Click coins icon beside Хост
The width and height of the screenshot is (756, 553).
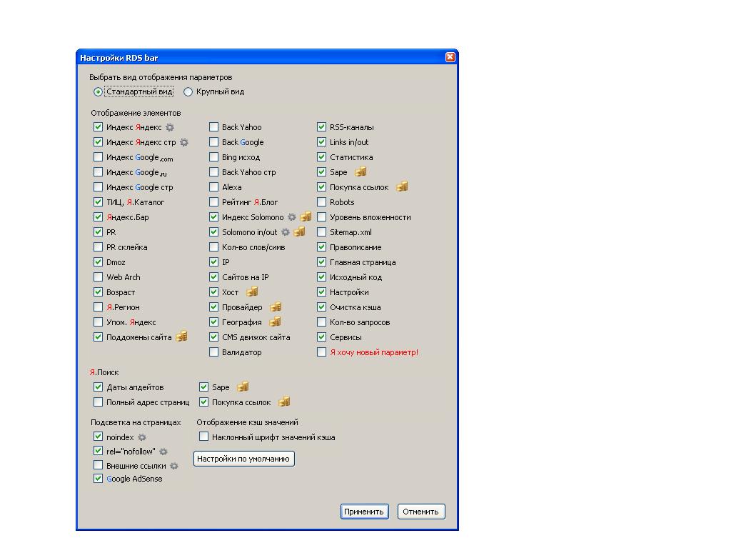252,292
